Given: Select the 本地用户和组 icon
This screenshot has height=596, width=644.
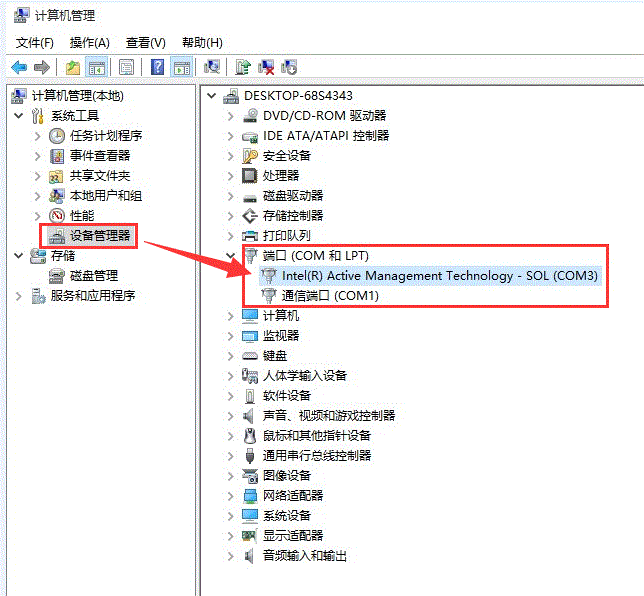Looking at the screenshot, I should pos(57,196).
